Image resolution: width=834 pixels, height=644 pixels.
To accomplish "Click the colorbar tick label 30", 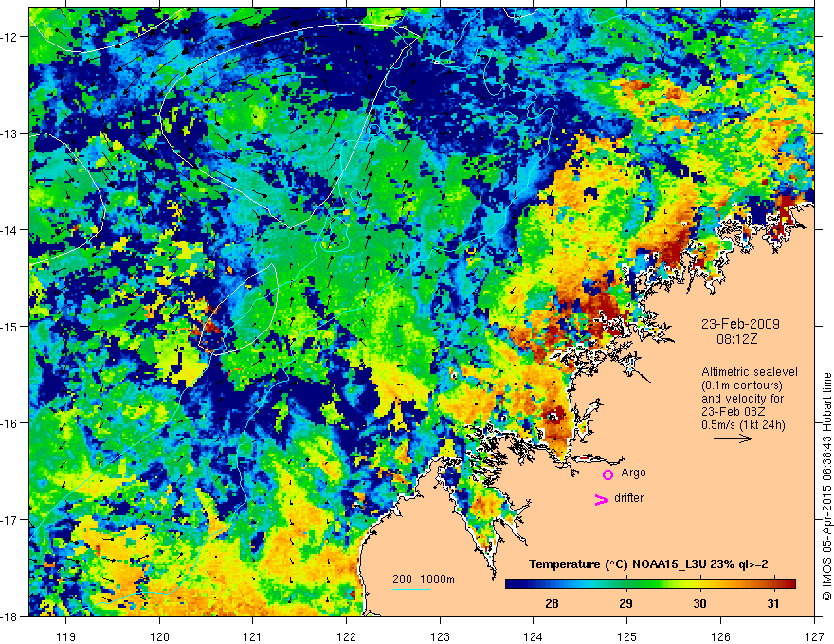I will tap(700, 603).
